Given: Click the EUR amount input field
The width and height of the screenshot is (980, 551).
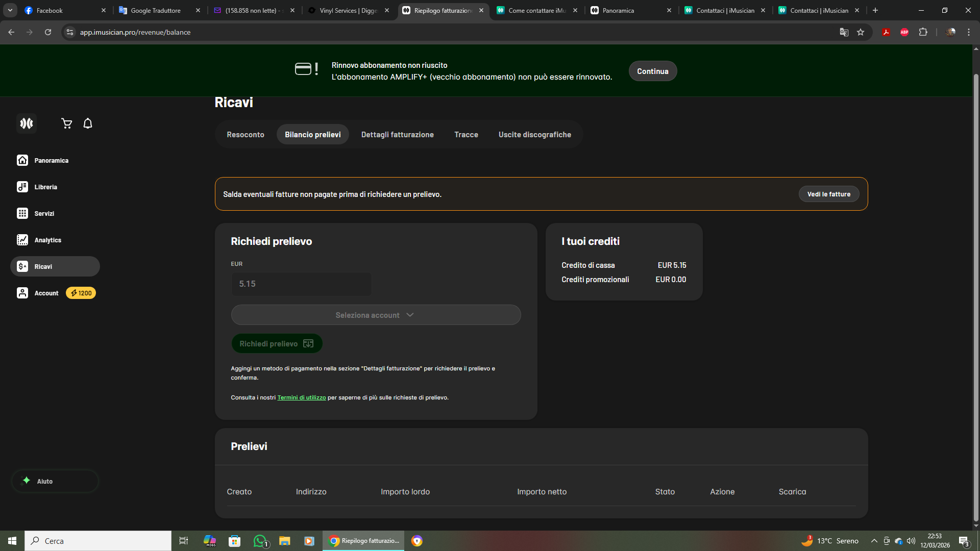Looking at the screenshot, I should click(x=301, y=284).
